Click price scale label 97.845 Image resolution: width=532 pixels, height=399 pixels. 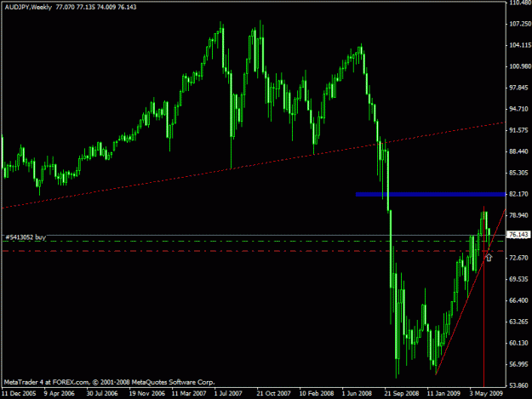click(518, 88)
